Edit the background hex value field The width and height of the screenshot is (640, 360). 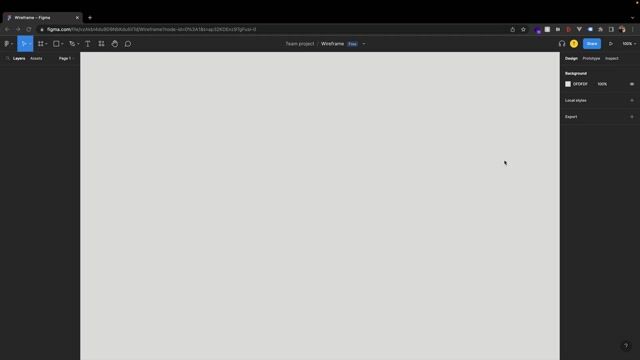(x=580, y=84)
